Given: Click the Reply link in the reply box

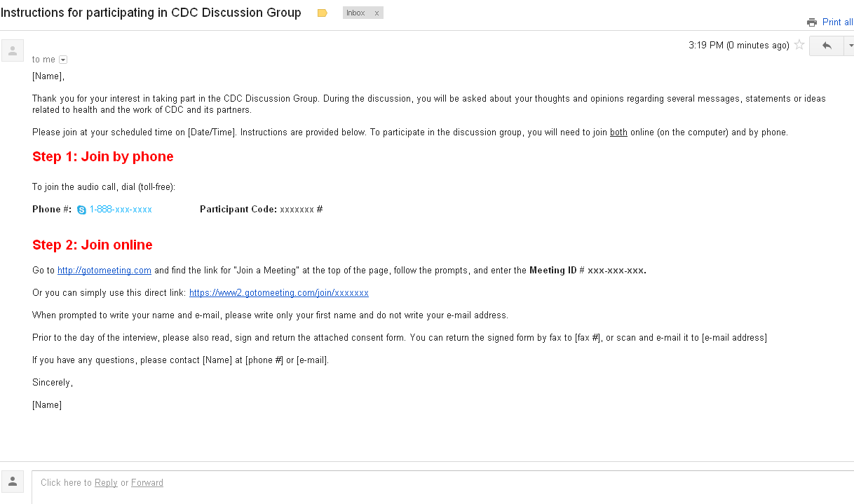Looking at the screenshot, I should pos(106,483).
